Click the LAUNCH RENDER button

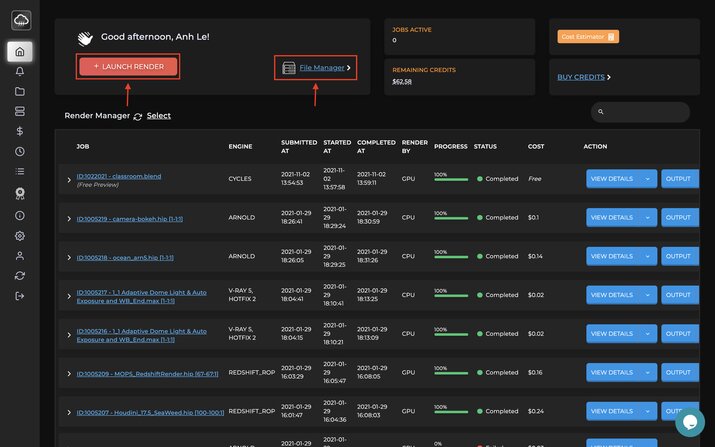click(x=128, y=67)
